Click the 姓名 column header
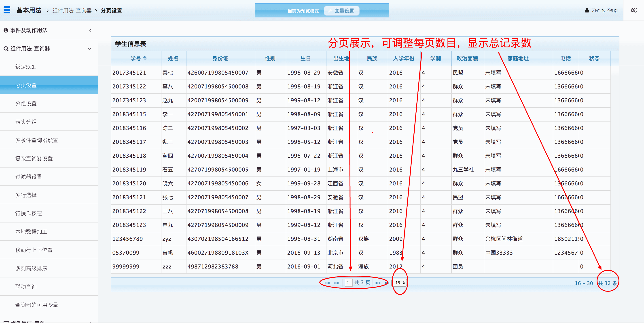Viewport: 644px width, 323px height. 173,59
